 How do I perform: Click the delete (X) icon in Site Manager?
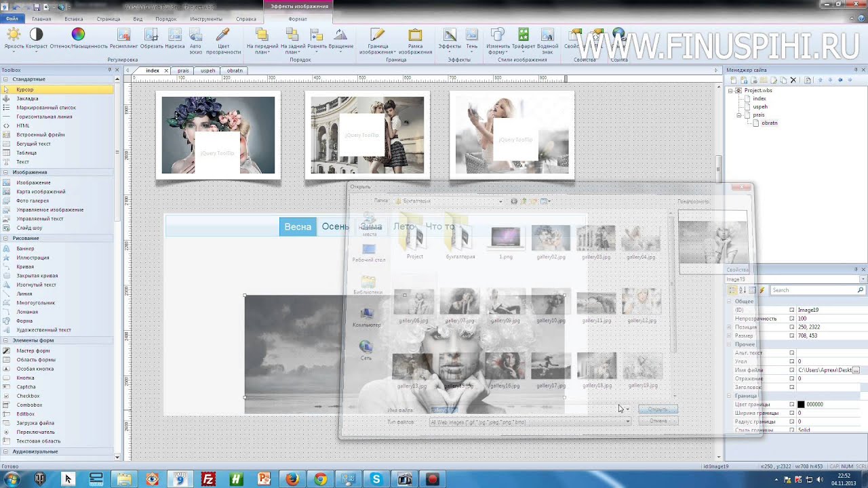(x=793, y=80)
